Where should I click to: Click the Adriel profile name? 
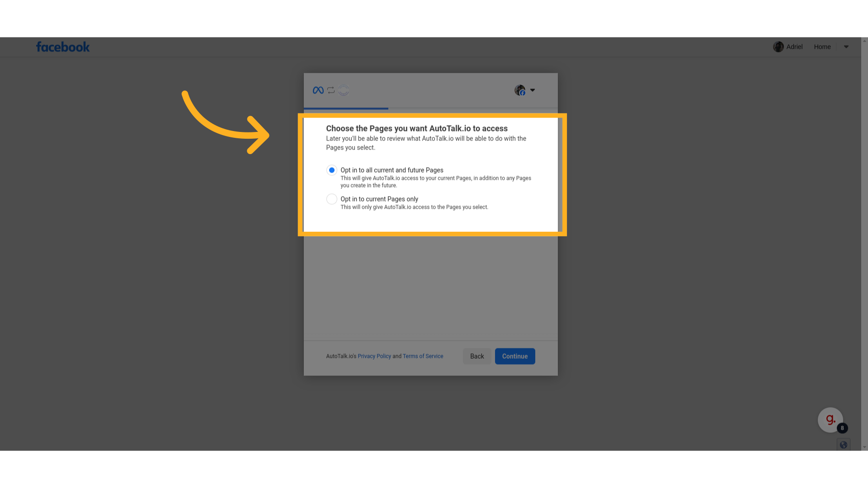click(794, 47)
